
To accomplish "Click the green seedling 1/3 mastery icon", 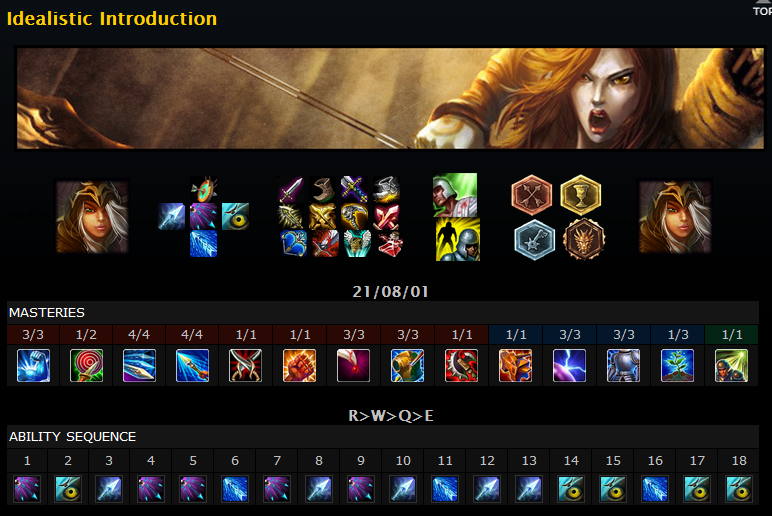I will pyautogui.click(x=677, y=365).
